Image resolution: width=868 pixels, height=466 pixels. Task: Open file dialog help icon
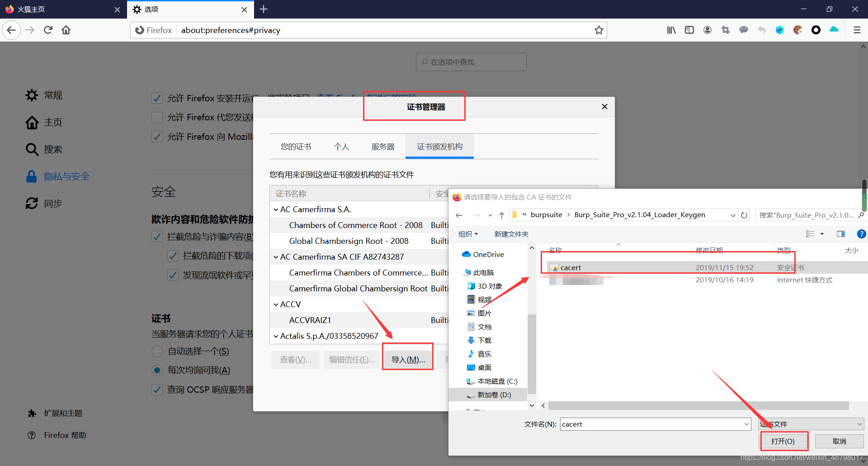click(862, 234)
